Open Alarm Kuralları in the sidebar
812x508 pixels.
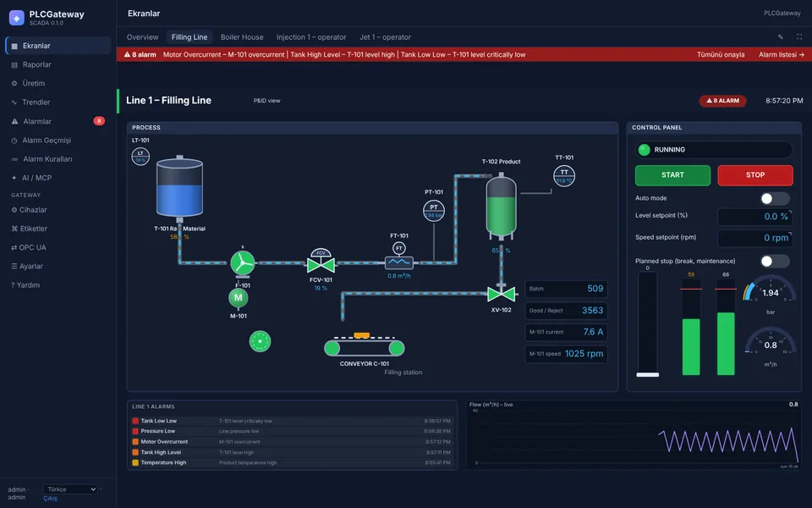[x=58, y=159]
